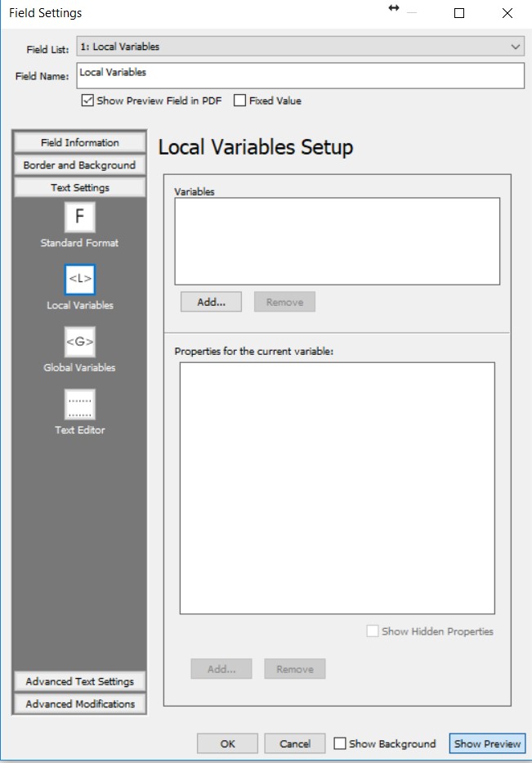Click the Cancel button
Image resolution: width=532 pixels, height=763 pixels.
[295, 743]
